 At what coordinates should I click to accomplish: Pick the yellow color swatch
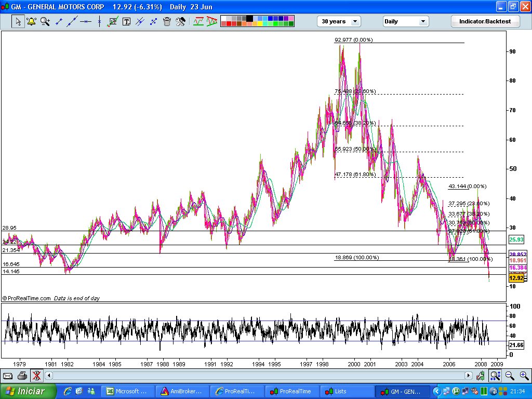click(x=260, y=24)
